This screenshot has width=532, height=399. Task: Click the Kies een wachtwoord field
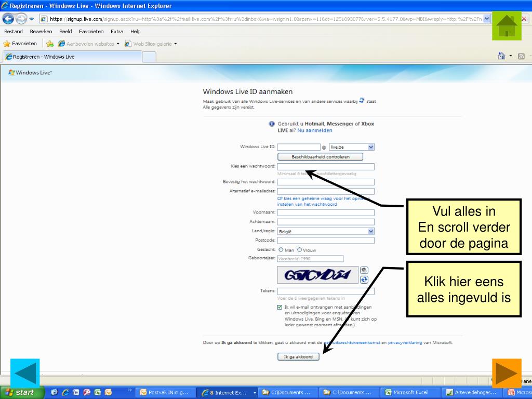pos(326,167)
